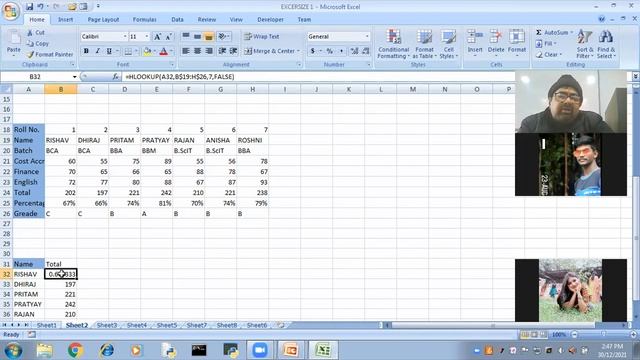
Task: Open Format cells menu
Action: pos(517,44)
